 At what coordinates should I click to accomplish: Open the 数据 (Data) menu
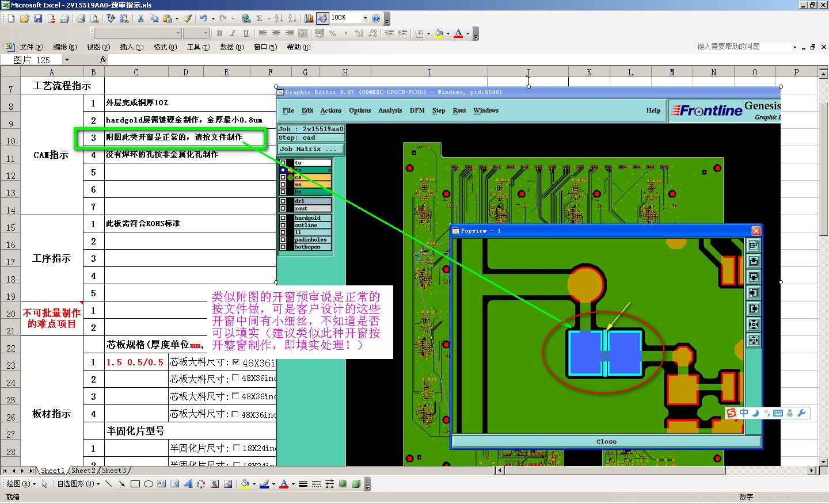click(231, 47)
